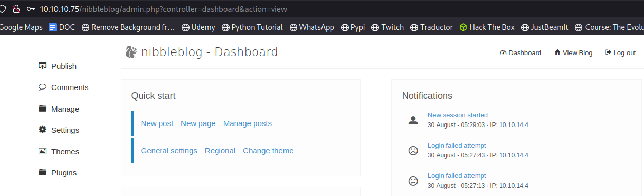Image resolution: width=644 pixels, height=196 pixels.
Task: Open New page quick start link
Action: click(198, 123)
